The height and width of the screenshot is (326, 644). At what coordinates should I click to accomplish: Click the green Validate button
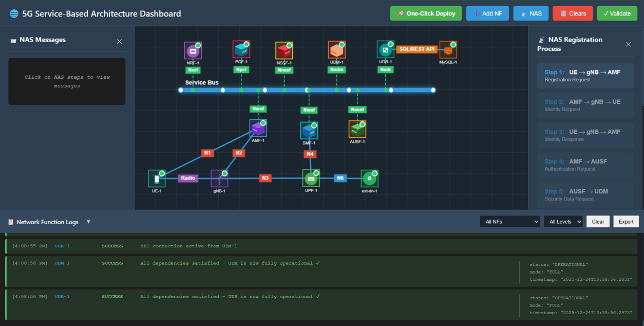click(x=617, y=13)
